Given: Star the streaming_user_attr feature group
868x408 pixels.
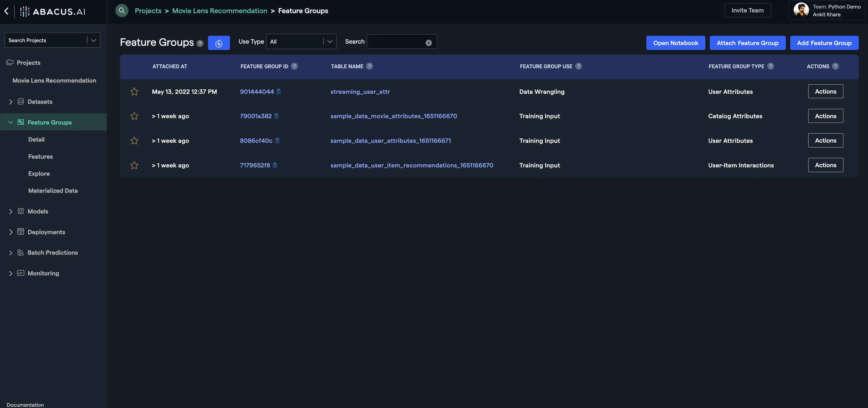Looking at the screenshot, I should (134, 92).
